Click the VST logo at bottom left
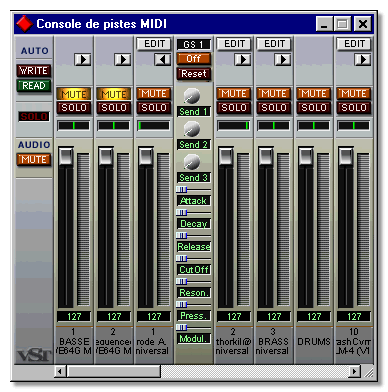 [34, 355]
